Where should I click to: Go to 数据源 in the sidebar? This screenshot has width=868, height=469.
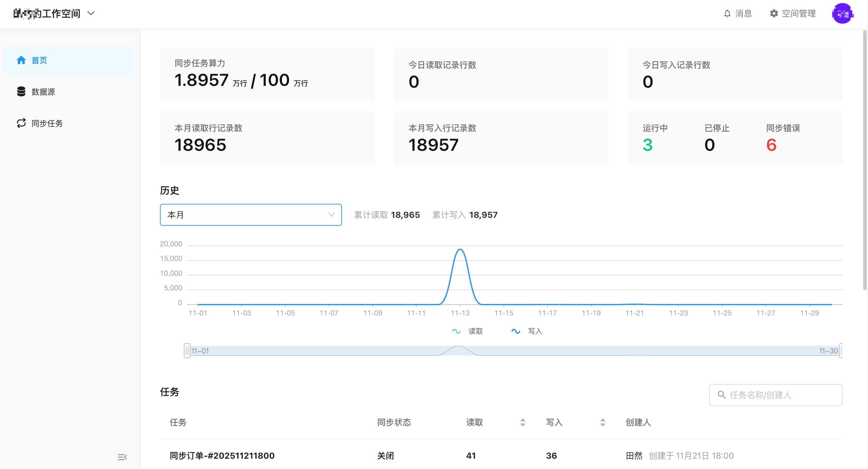tap(43, 92)
